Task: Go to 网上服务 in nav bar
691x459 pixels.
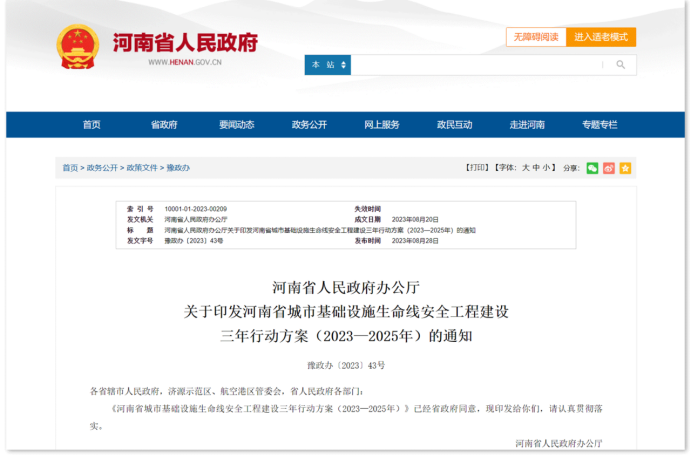Action: pyautogui.click(x=381, y=125)
